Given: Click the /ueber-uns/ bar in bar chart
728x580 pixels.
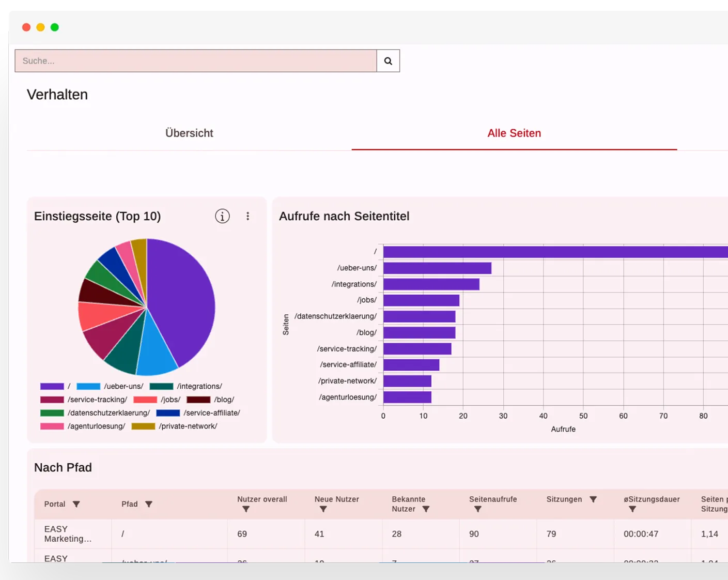Looking at the screenshot, I should 437,268.
